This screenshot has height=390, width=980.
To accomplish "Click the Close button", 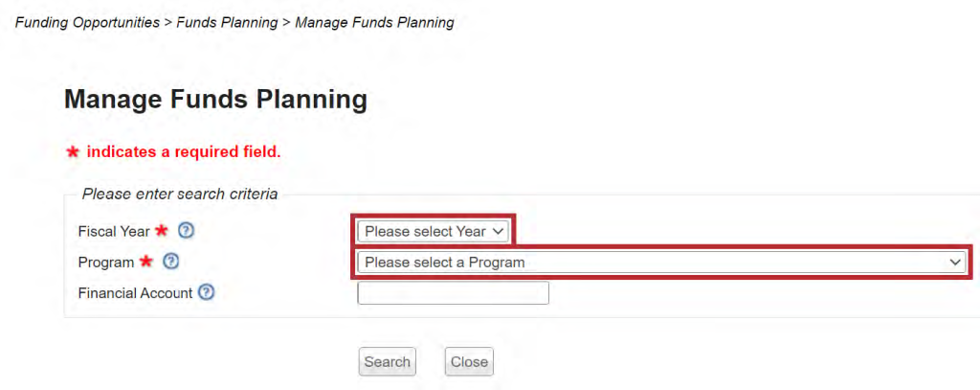I will coord(469,361).
